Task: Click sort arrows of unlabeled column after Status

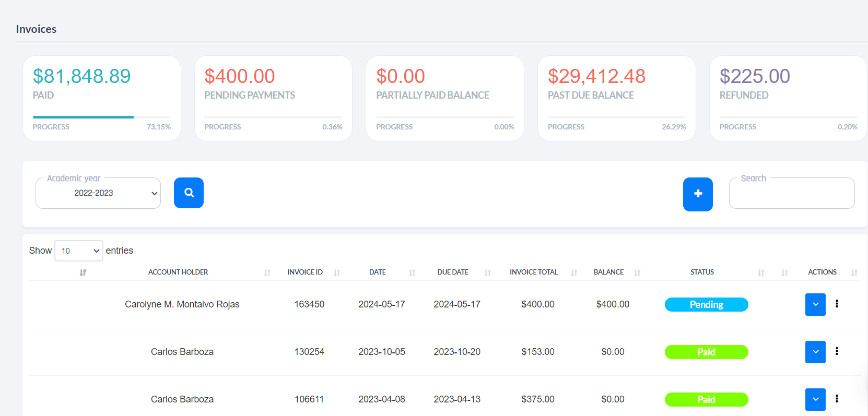Action: (x=784, y=272)
